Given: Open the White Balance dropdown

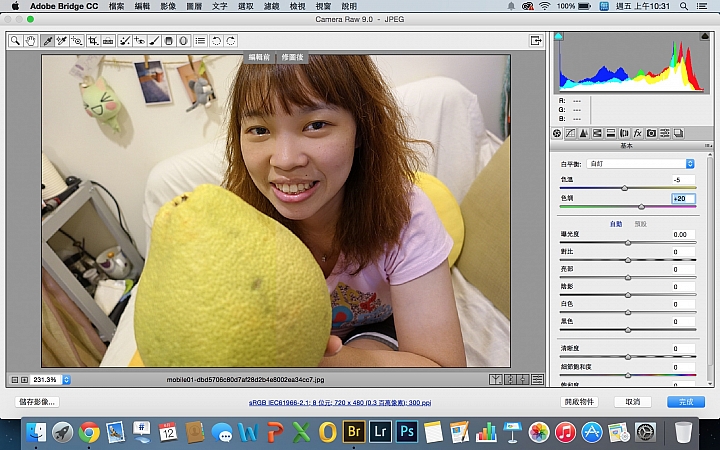Looking at the screenshot, I should pos(641,164).
